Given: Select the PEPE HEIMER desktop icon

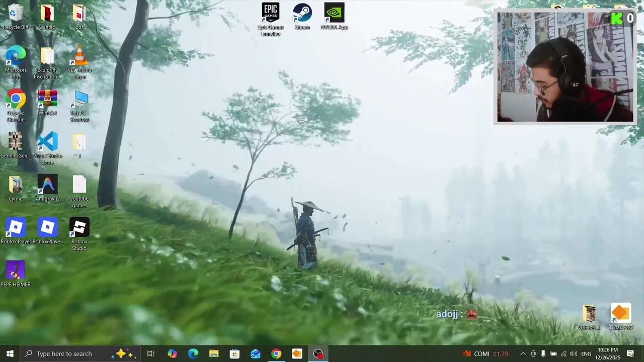Looking at the screenshot, I should 16,274.
